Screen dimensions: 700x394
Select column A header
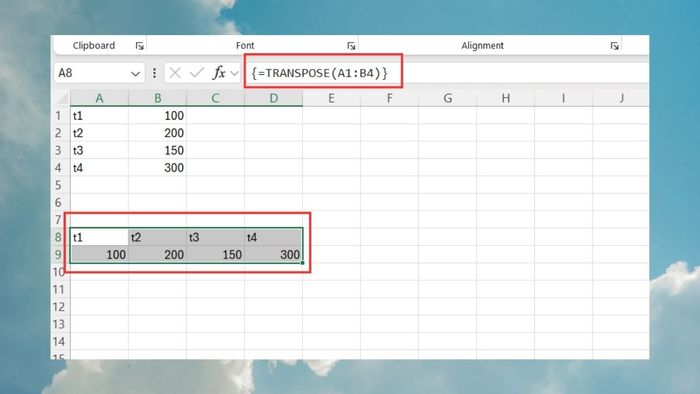click(x=99, y=98)
